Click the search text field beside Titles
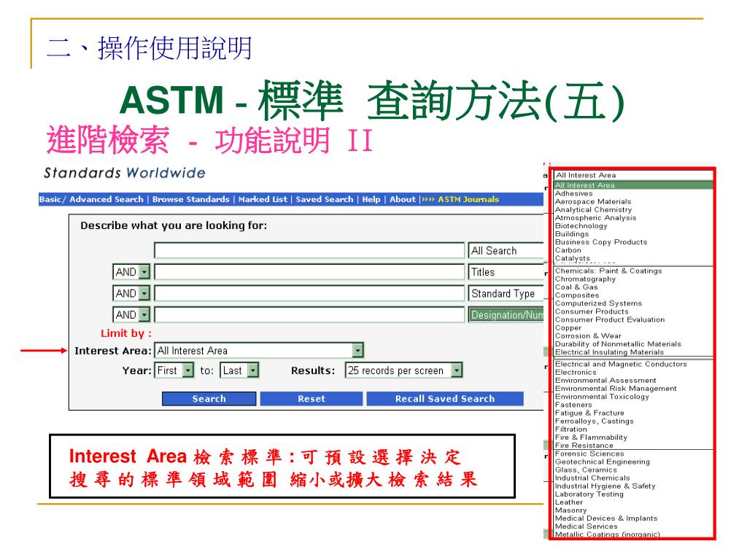Screen dimensions: 747x560 (x=309, y=272)
